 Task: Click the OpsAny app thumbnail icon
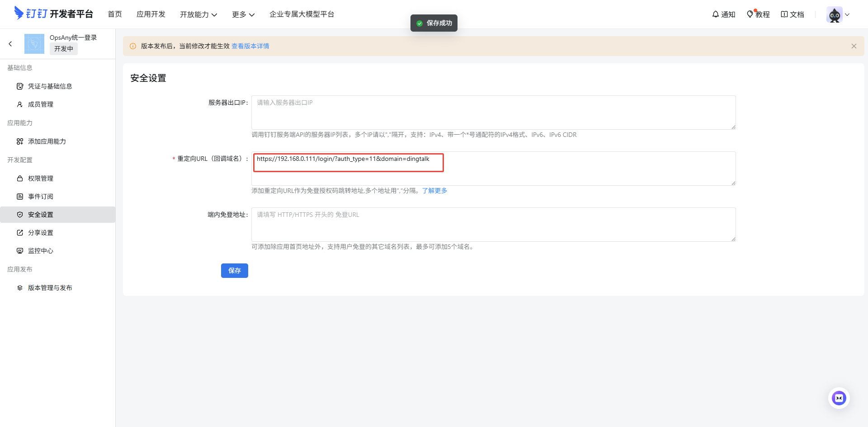(x=34, y=44)
